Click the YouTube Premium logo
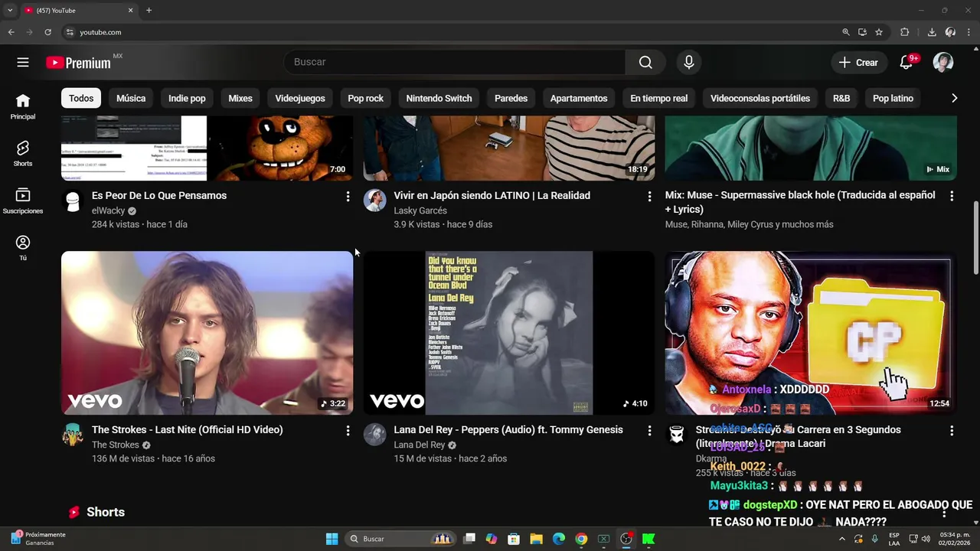 (78, 63)
